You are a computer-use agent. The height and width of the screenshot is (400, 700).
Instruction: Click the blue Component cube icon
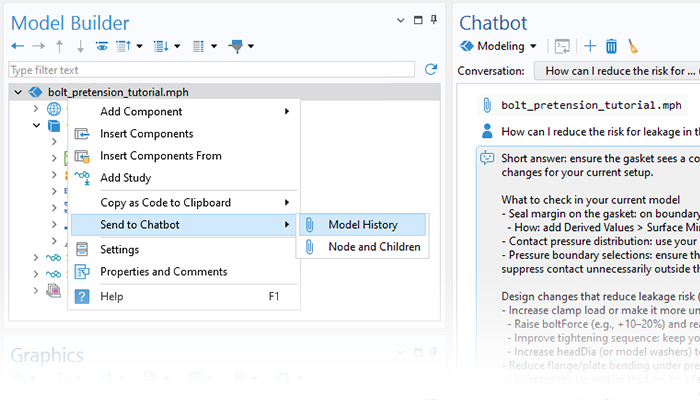tap(54, 126)
